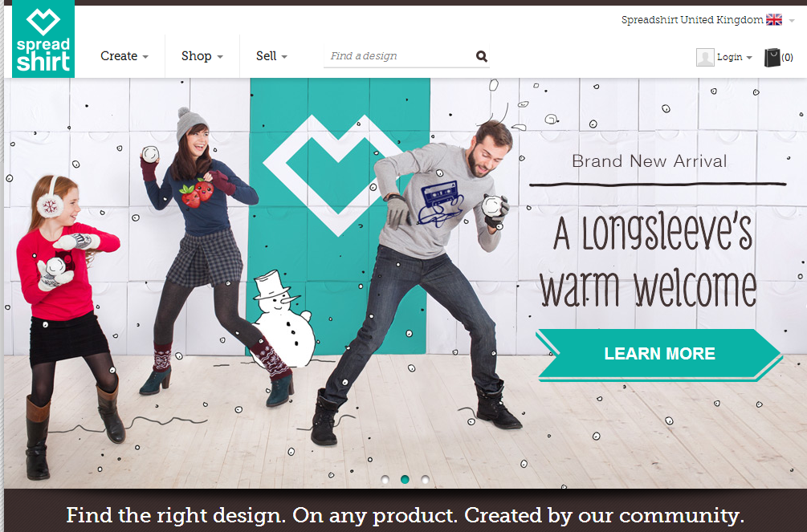
Task: Click the large white heart on the banner
Action: point(333,174)
